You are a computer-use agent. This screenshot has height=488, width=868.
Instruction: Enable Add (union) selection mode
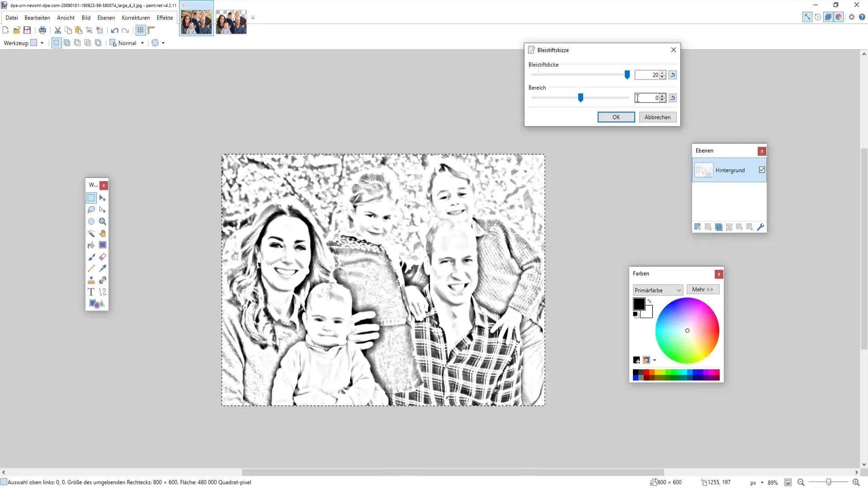click(x=67, y=43)
